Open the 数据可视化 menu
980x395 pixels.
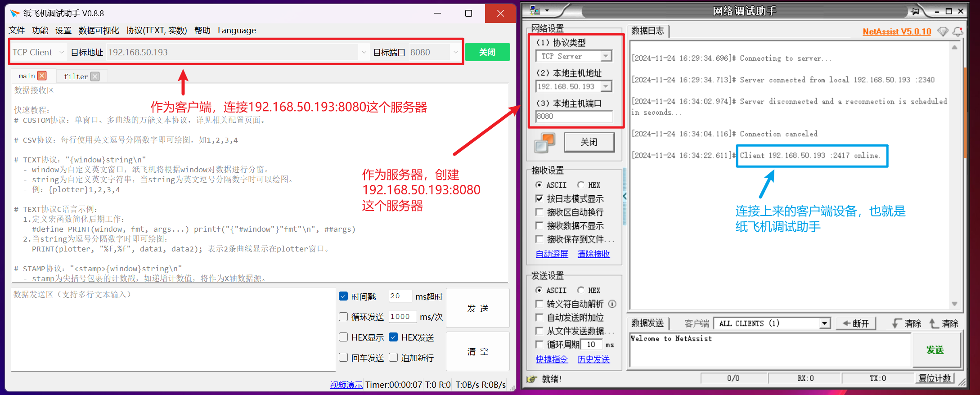99,31
